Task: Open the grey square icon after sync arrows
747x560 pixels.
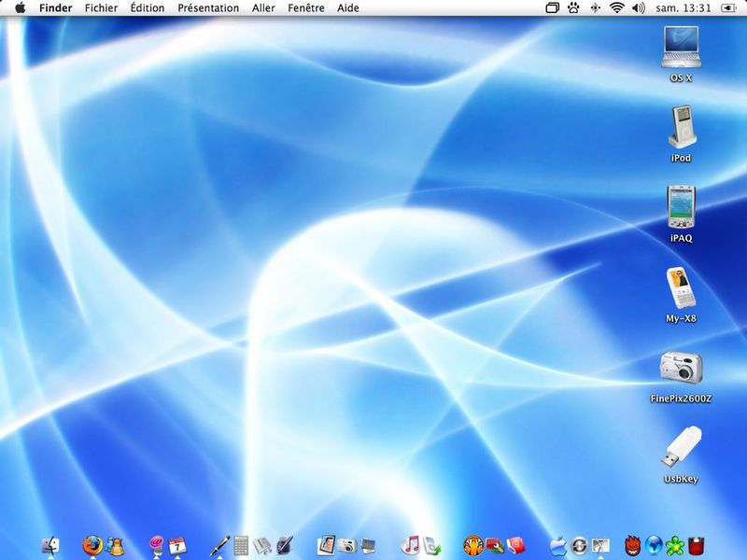Action: (x=600, y=546)
